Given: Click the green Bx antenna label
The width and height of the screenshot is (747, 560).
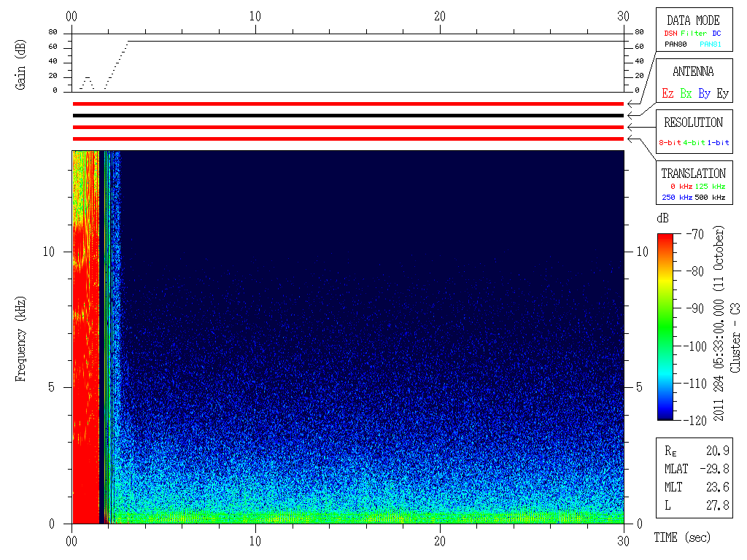Looking at the screenshot, I should point(686,93).
